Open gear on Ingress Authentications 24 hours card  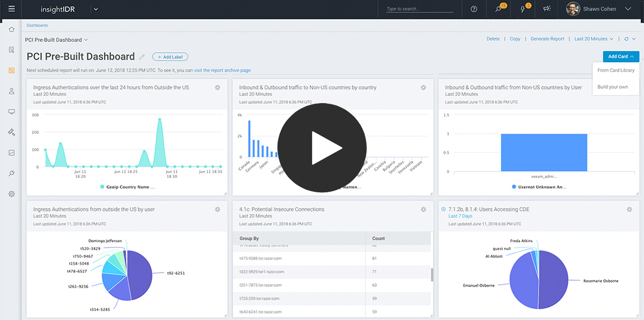[217, 88]
